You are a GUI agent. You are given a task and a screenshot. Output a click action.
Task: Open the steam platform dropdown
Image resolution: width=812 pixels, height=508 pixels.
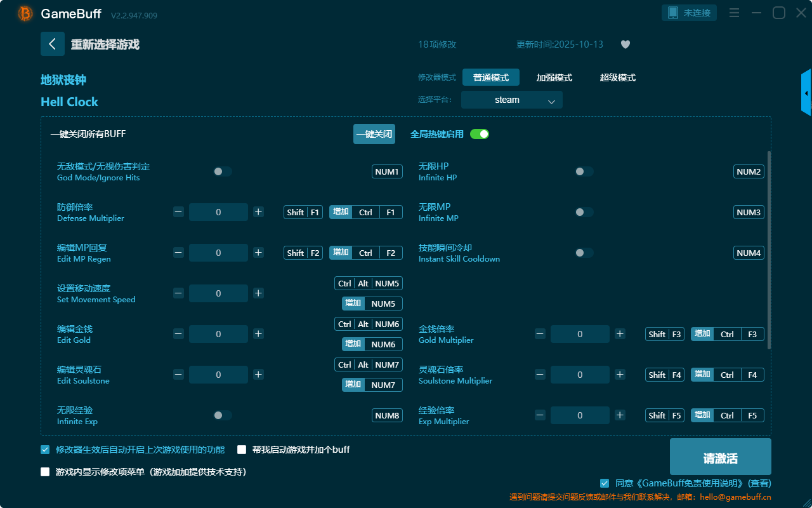click(511, 100)
